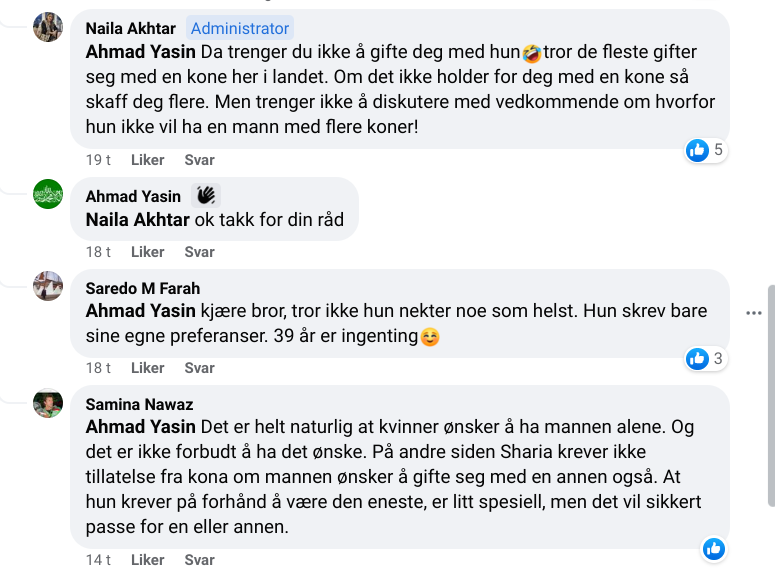Click the Administrator badge next to Naila Akhtar
Screen dimensions: 775x571
pos(240,29)
